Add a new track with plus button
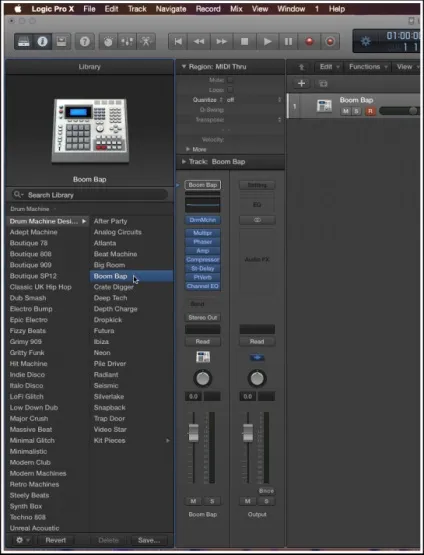 click(x=302, y=84)
